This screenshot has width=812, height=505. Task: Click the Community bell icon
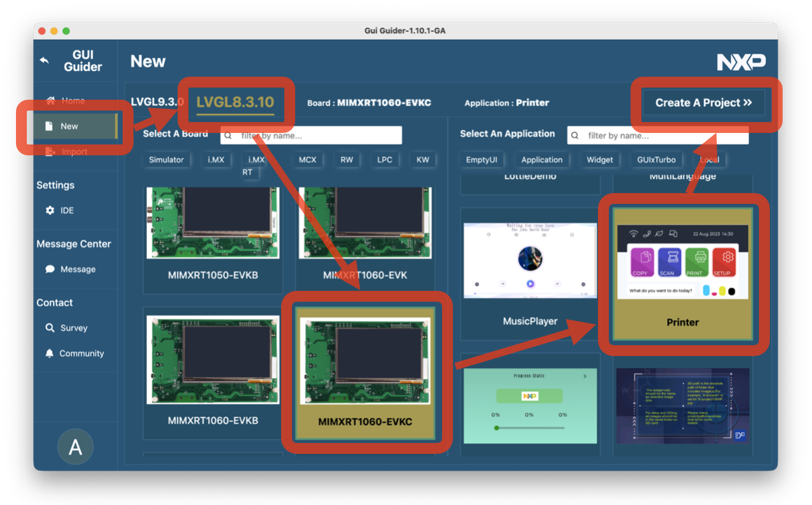click(50, 353)
